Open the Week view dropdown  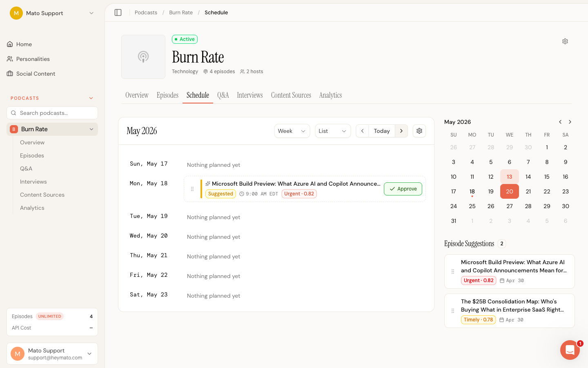pyautogui.click(x=292, y=131)
